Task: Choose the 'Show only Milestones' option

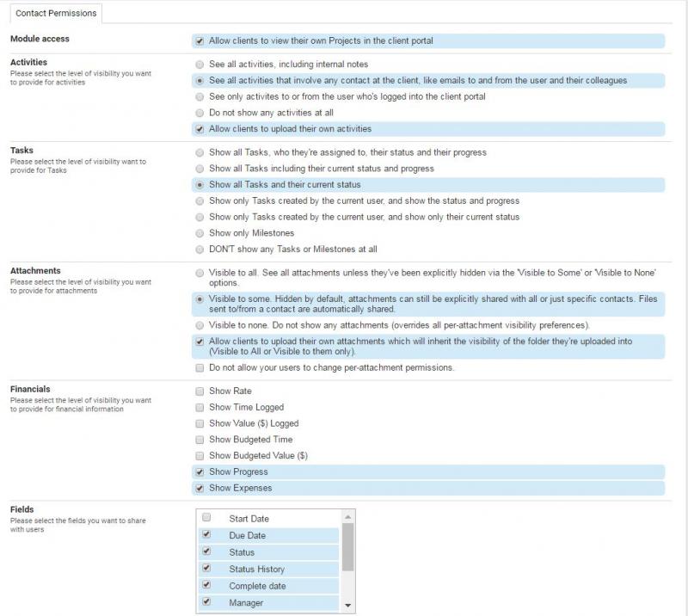Action: 200,233
